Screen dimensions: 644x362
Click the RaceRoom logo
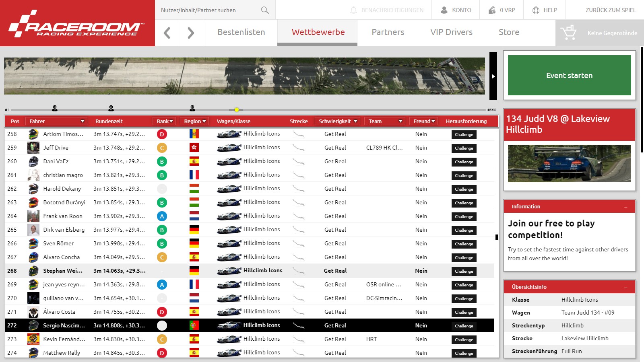coord(76,24)
